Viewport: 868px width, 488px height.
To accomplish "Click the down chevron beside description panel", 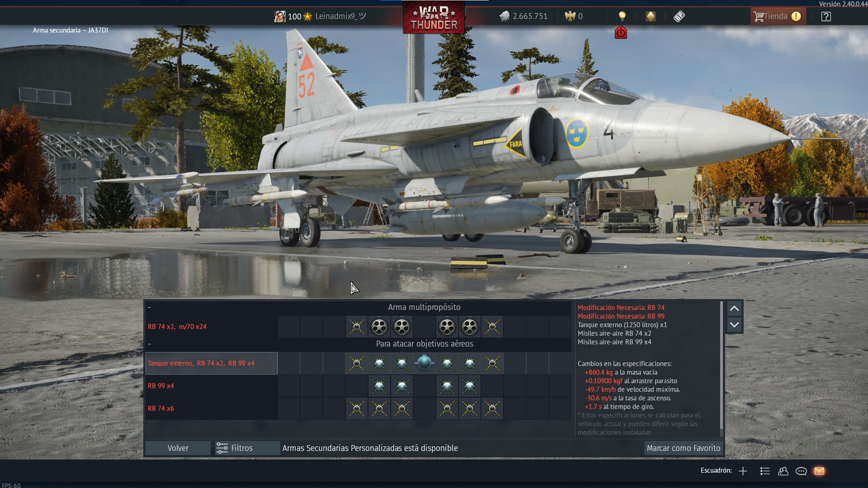I will pos(734,325).
